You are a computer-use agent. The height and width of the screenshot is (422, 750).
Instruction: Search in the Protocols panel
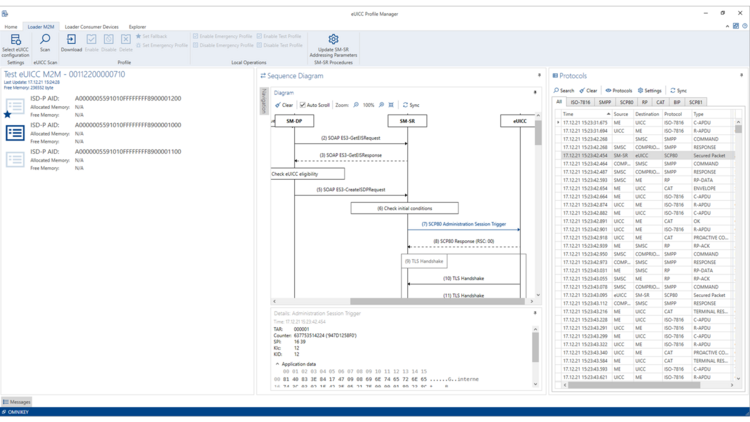(564, 90)
